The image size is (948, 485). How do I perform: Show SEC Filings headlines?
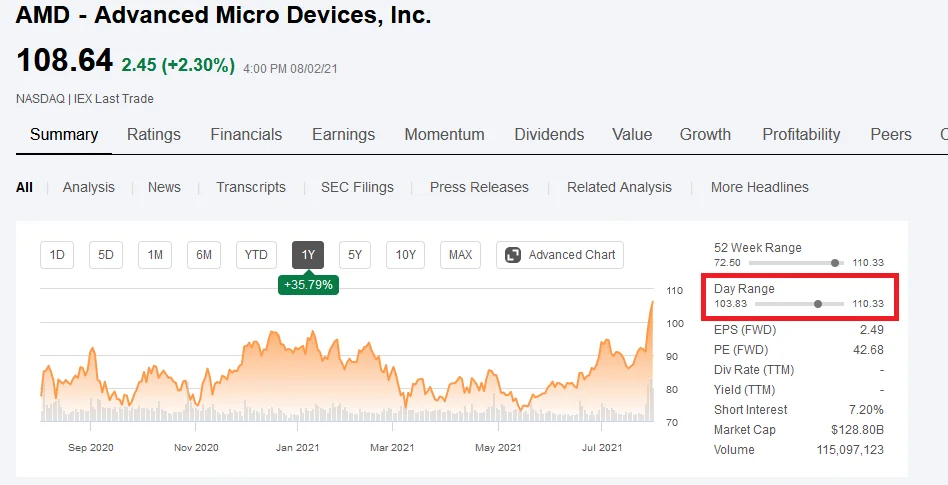[357, 187]
